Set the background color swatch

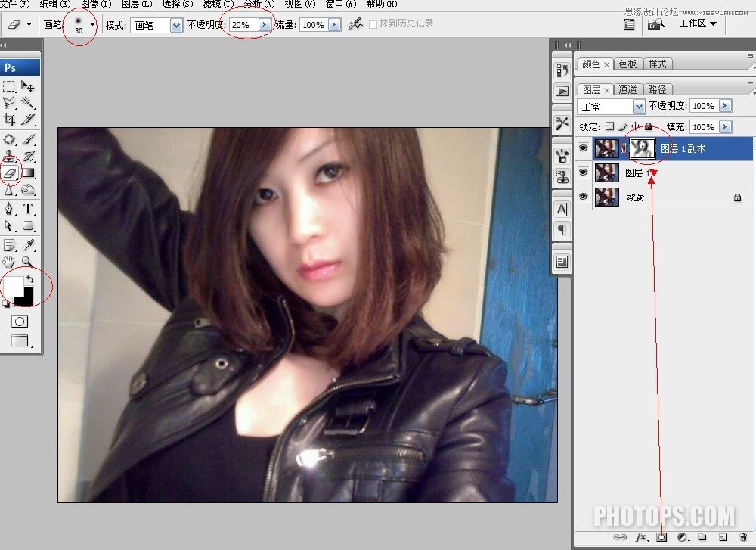[26, 299]
